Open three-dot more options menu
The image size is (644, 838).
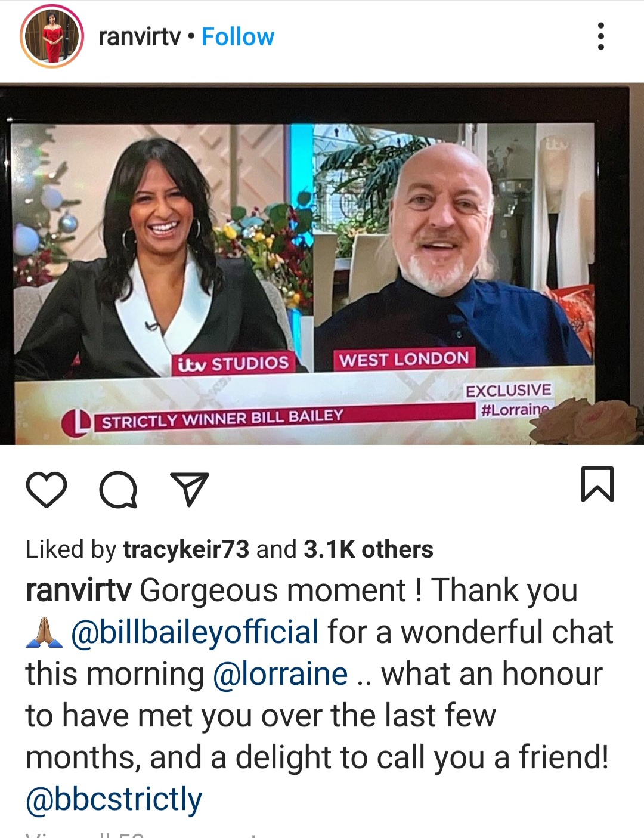[600, 36]
